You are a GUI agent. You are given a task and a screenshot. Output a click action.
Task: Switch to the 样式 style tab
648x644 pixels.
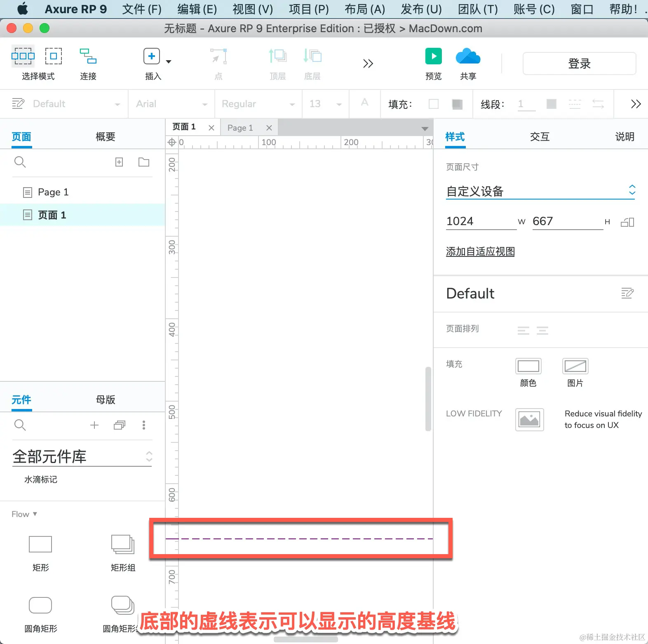[455, 136]
